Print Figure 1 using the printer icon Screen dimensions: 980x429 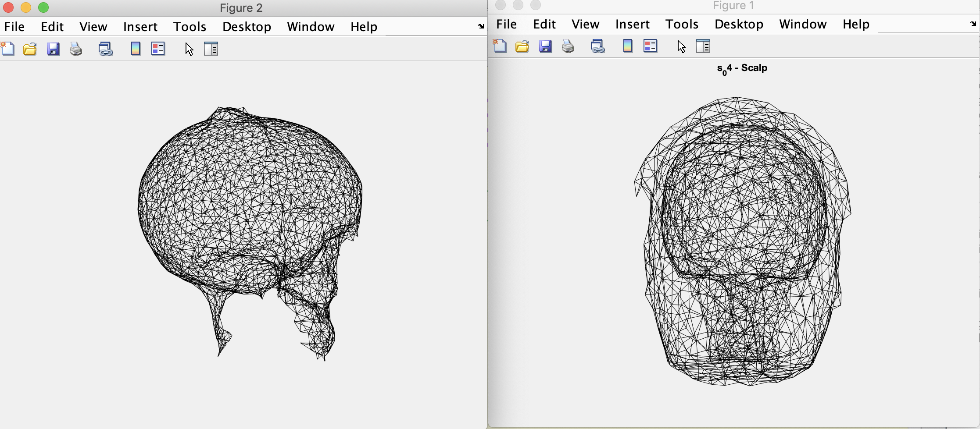point(568,46)
